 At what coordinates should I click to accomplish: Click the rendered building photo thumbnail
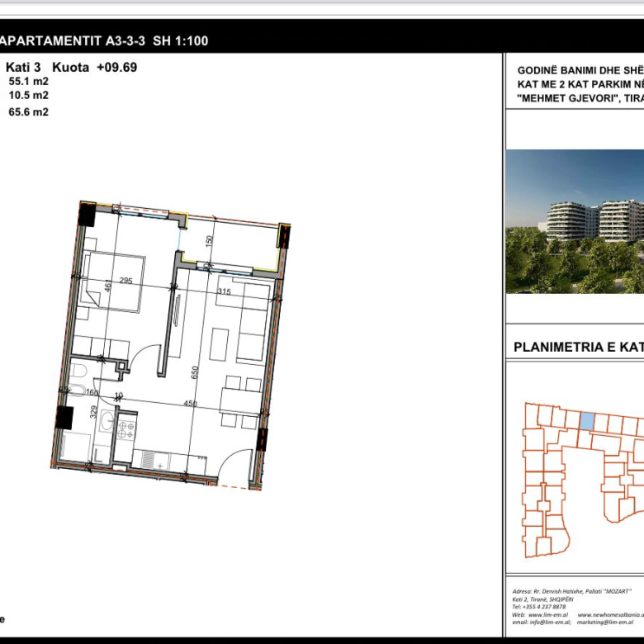(575, 221)
